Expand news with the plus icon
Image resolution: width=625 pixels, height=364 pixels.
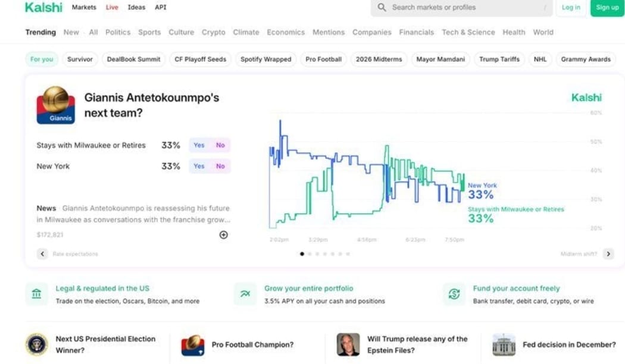[x=224, y=235]
